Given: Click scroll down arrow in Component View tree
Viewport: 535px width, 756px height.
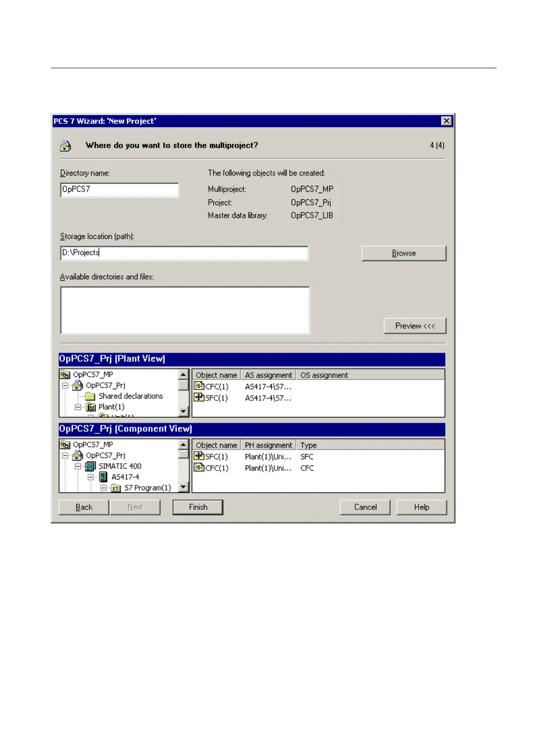Looking at the screenshot, I should pos(183,487).
